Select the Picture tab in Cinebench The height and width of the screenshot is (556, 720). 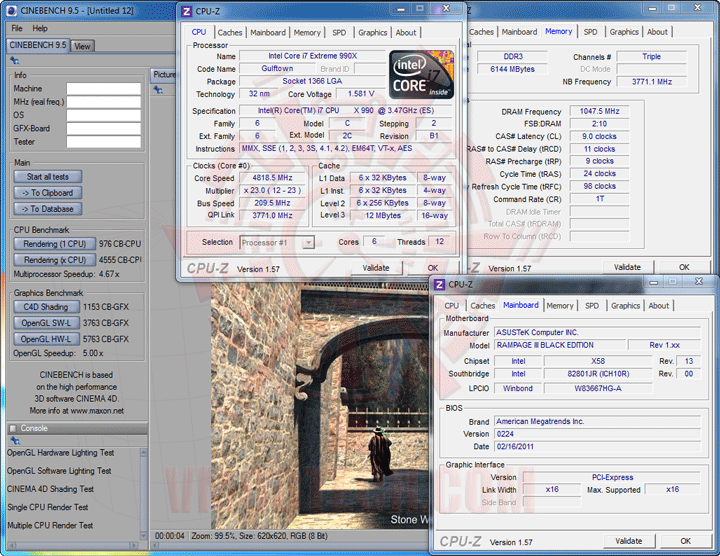coord(163,74)
